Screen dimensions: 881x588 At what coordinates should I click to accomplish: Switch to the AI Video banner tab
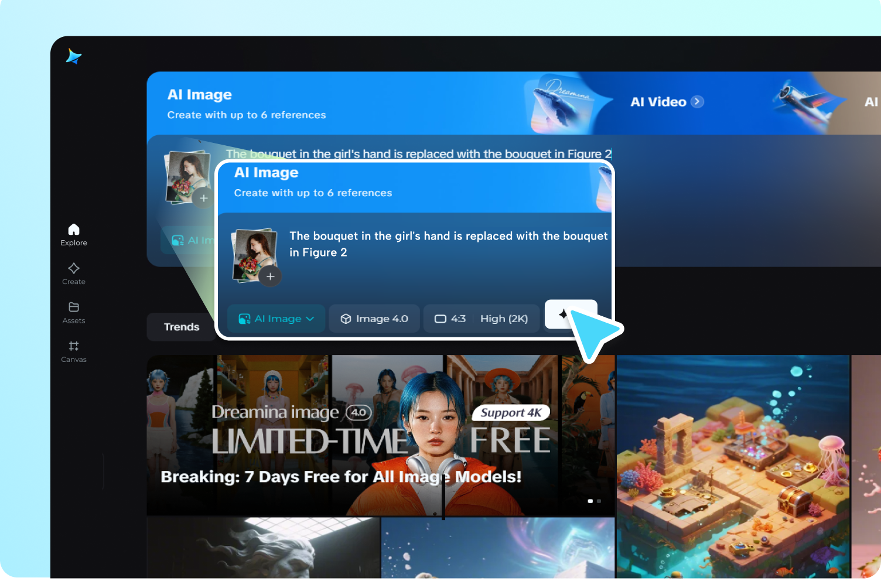coord(658,102)
